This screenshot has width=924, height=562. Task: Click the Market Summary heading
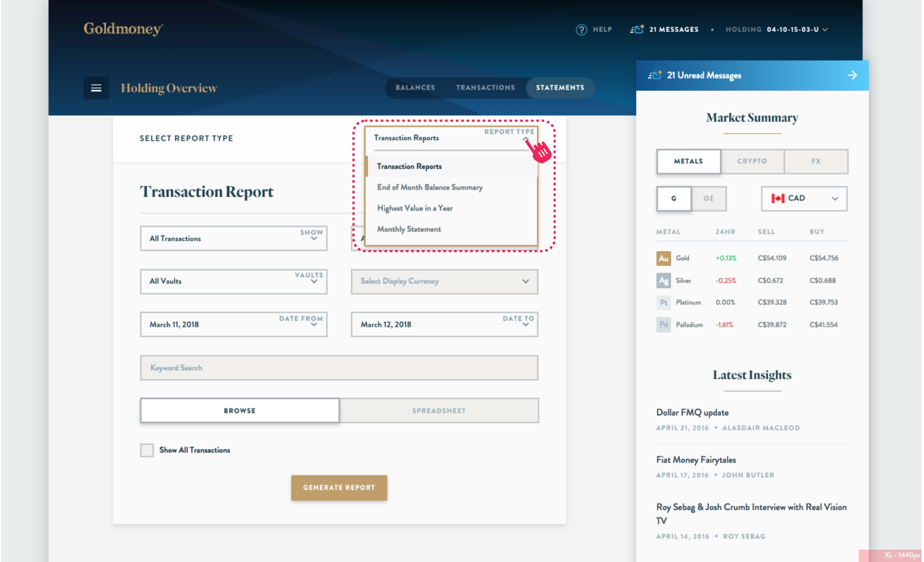pyautogui.click(x=752, y=118)
